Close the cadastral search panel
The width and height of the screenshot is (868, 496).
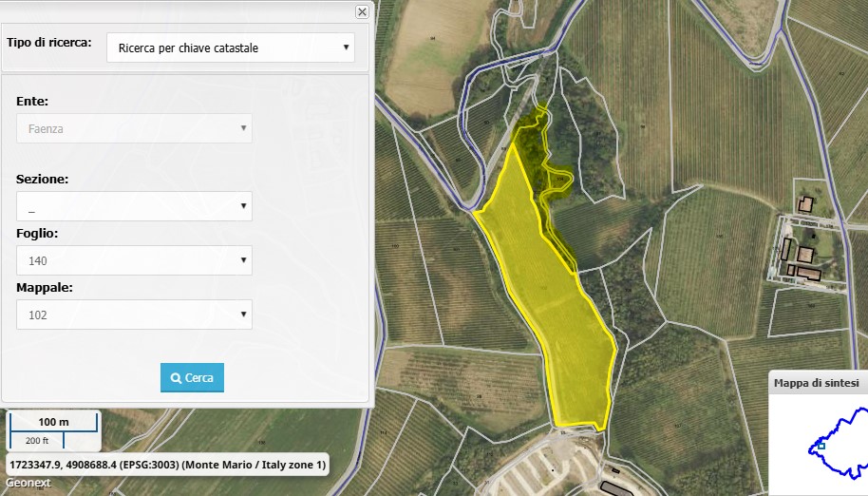pyautogui.click(x=362, y=12)
